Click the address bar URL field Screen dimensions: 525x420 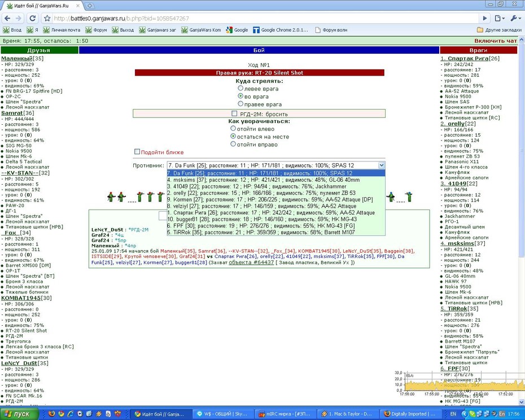pos(265,19)
